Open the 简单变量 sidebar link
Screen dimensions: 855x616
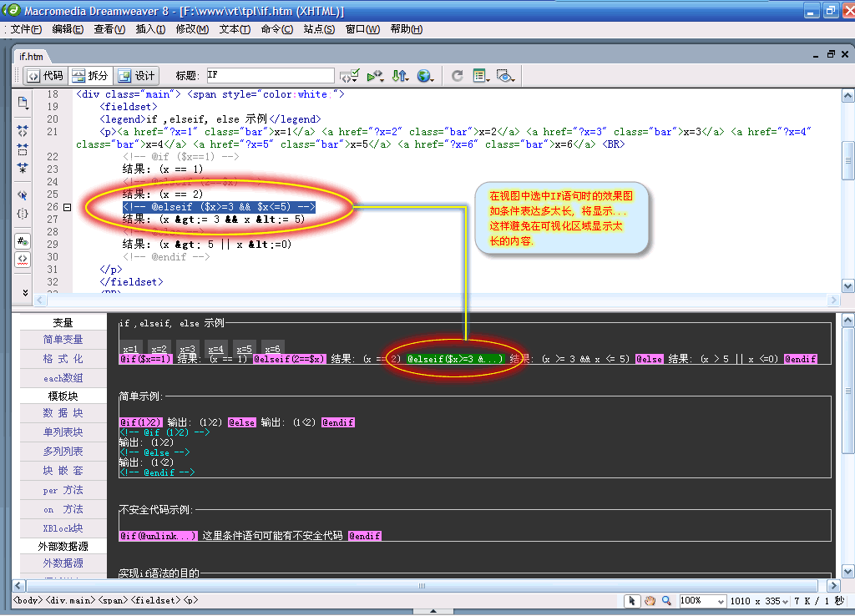(x=63, y=340)
